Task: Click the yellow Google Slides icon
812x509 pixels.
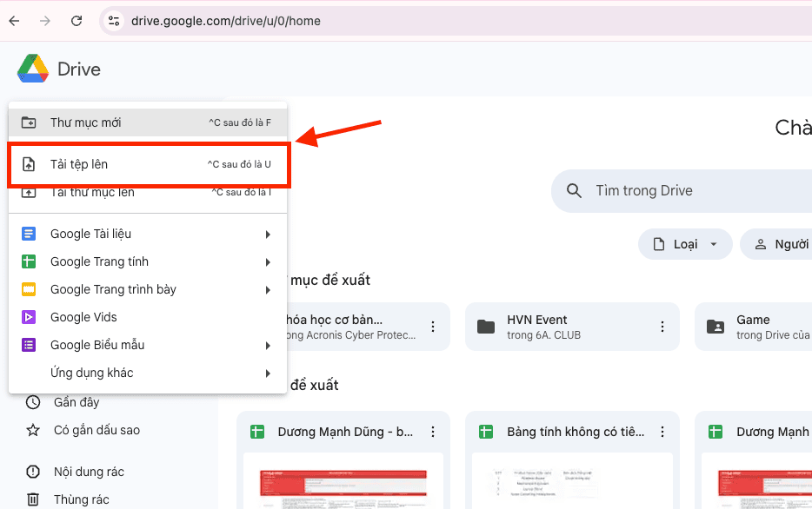Action: coord(29,289)
